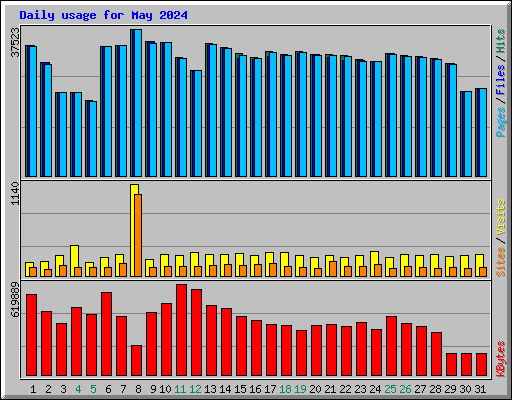The width and height of the screenshot is (512, 400).
Task: Click the 37523 axis label
Action: [15, 42]
